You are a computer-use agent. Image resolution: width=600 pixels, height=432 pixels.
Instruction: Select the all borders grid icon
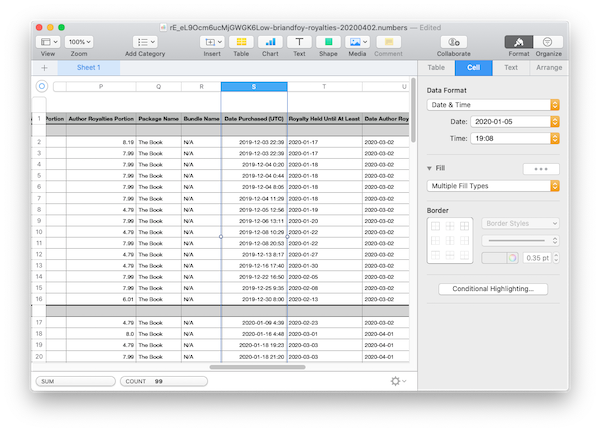[x=465, y=226]
